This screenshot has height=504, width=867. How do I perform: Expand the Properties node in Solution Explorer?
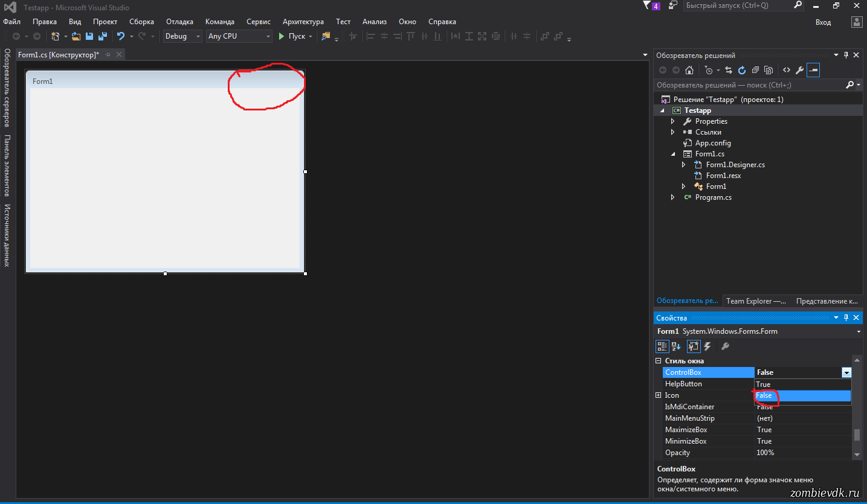(x=672, y=121)
